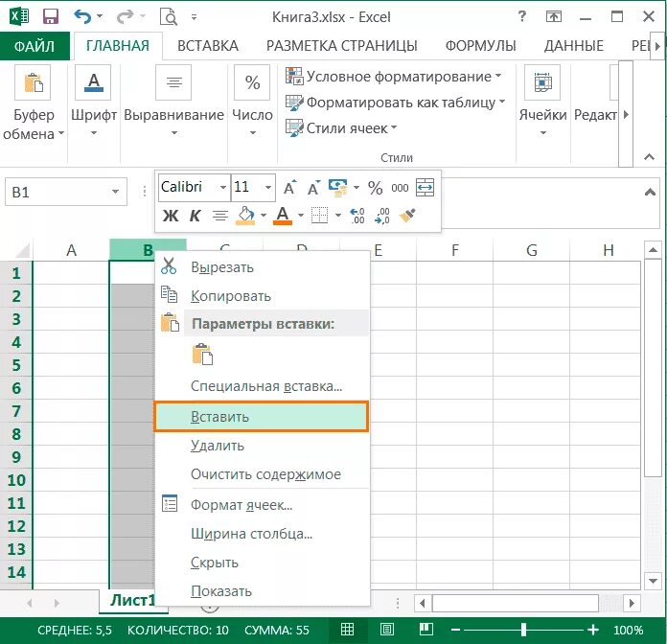Switch to the ФОРМУЛЫ tab

[480, 45]
